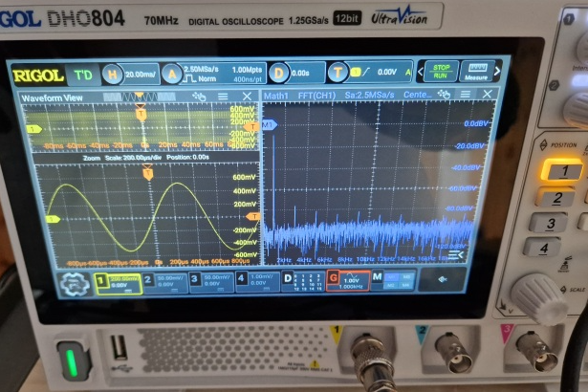Select the channel 1 ground marker in overview
Screen dimensions: 588x392
(x=33, y=129)
